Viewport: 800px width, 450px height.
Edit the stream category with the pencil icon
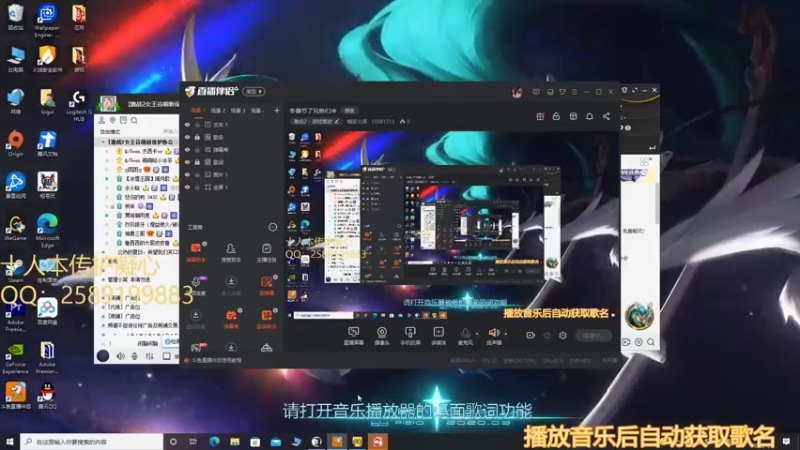[337, 121]
